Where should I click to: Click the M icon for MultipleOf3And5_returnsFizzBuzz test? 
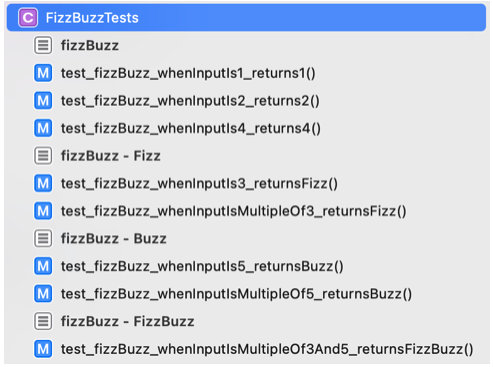tap(43, 349)
